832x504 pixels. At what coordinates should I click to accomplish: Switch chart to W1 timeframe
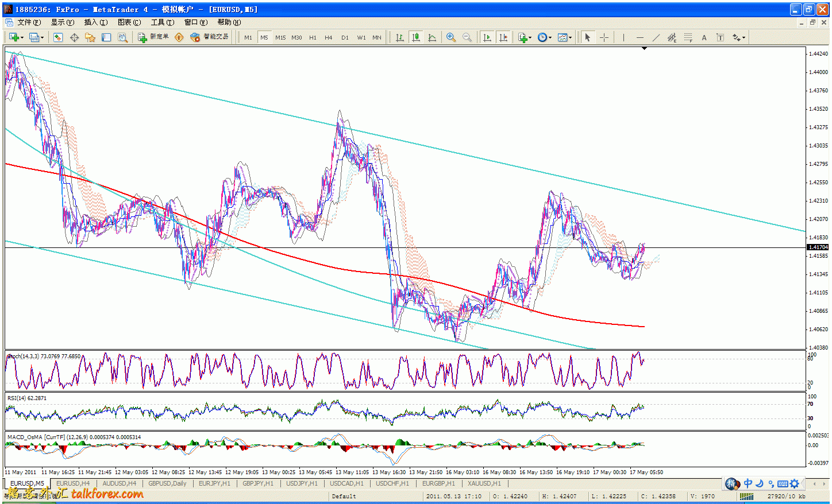[x=361, y=37]
